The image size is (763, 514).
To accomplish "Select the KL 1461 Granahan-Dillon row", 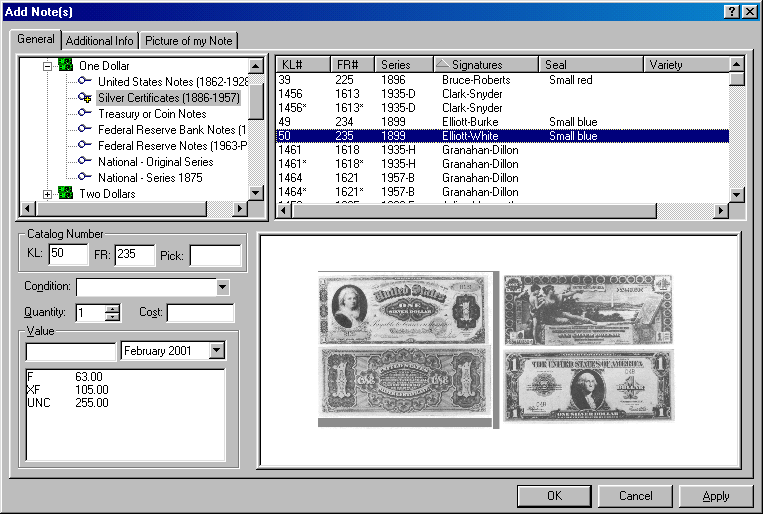I will coord(503,150).
